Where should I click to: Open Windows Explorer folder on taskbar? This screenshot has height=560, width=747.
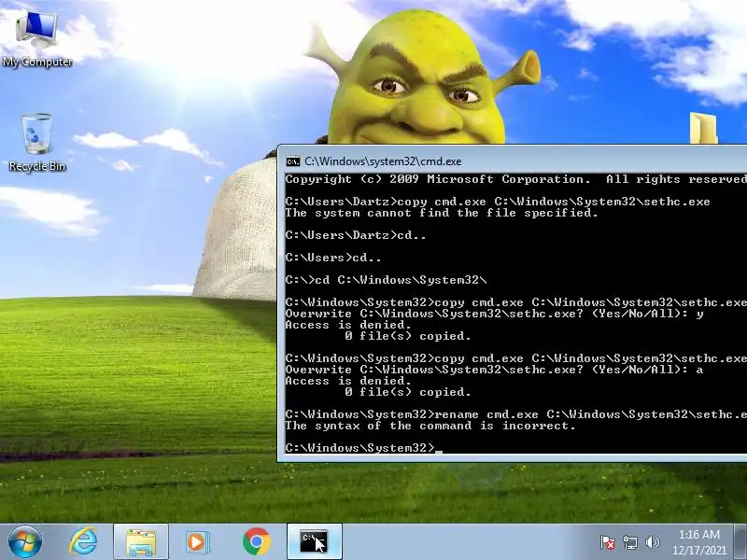141,542
